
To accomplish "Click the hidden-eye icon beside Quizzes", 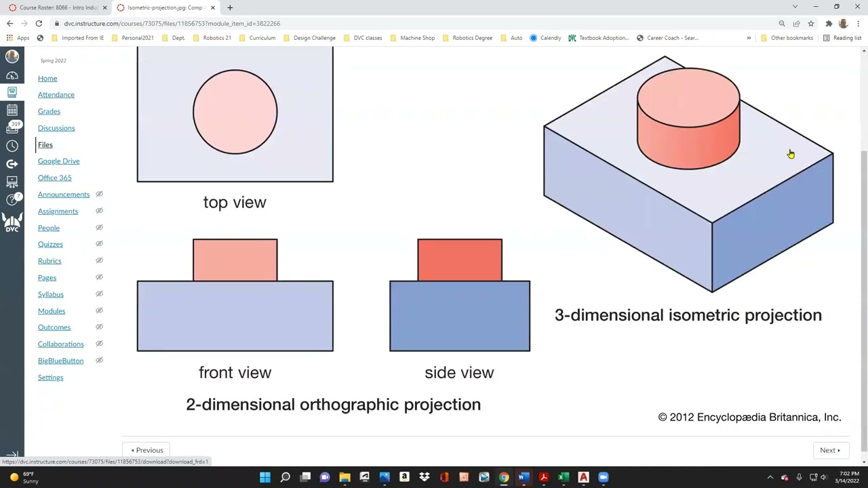I will (99, 244).
